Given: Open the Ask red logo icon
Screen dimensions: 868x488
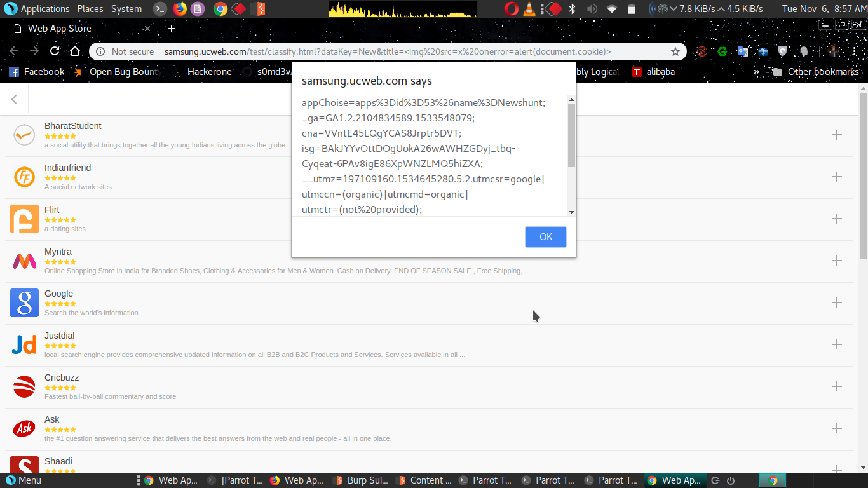Looking at the screenshot, I should tap(24, 428).
